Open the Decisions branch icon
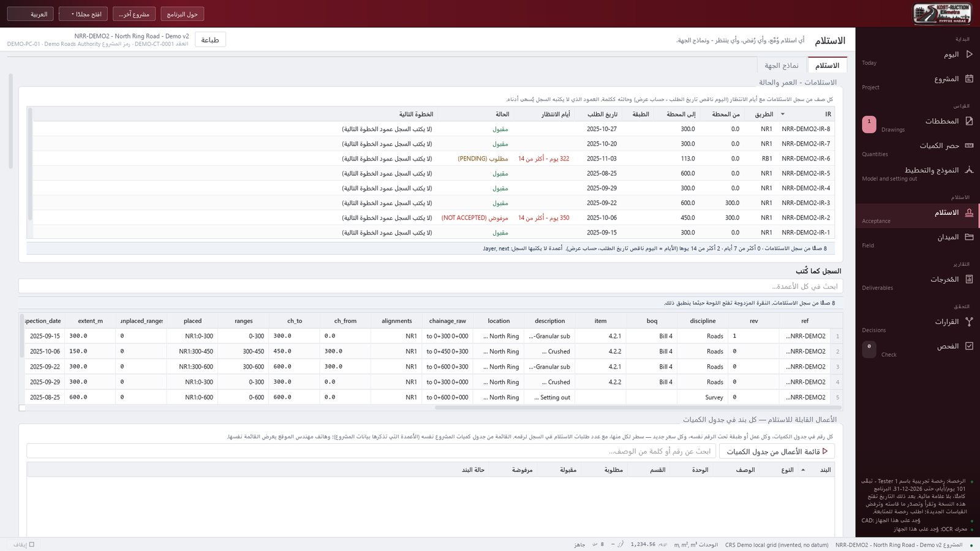This screenshot has height=551, width=980. (969, 321)
